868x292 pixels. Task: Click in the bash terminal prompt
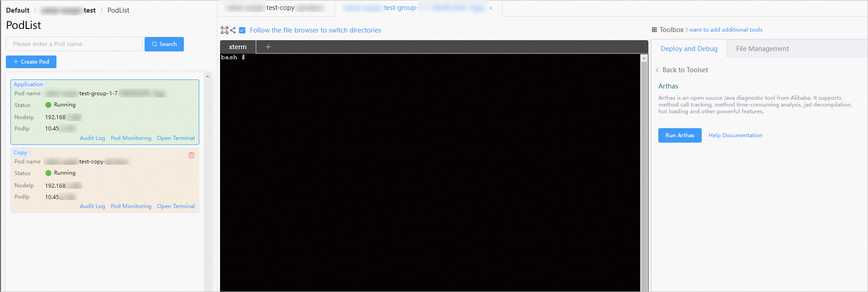pos(233,57)
